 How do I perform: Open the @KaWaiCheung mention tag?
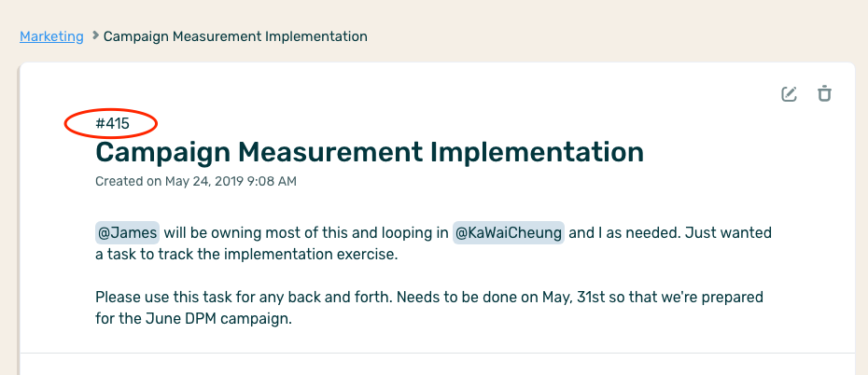tap(509, 232)
